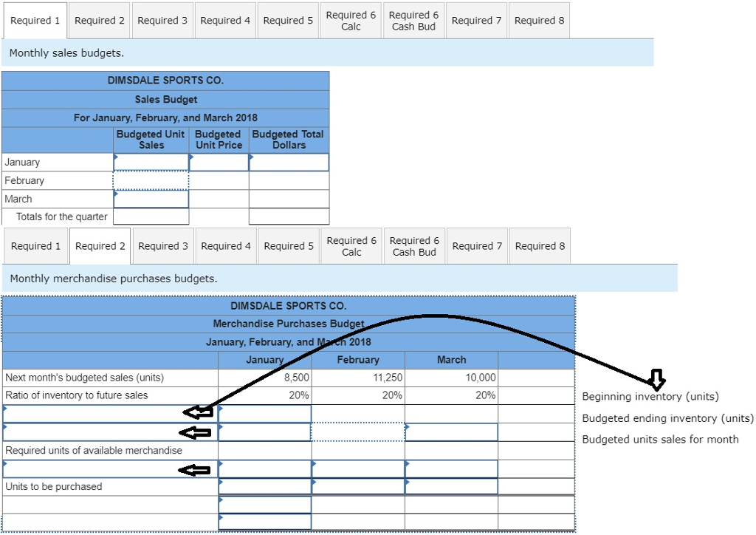
Task: Switch to Required 6 Calc tab in the lower row
Action: [351, 246]
